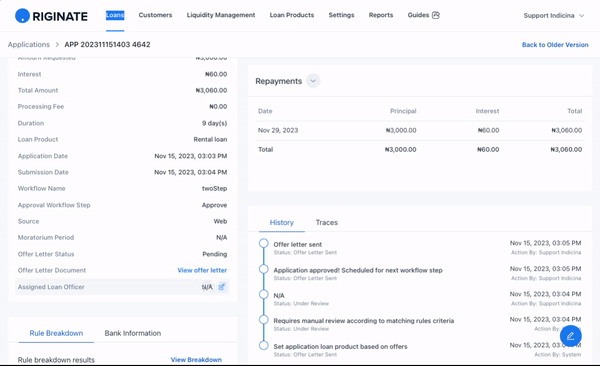The height and width of the screenshot is (366, 600).
Task: Click the Repayments heading
Action: 279,81
